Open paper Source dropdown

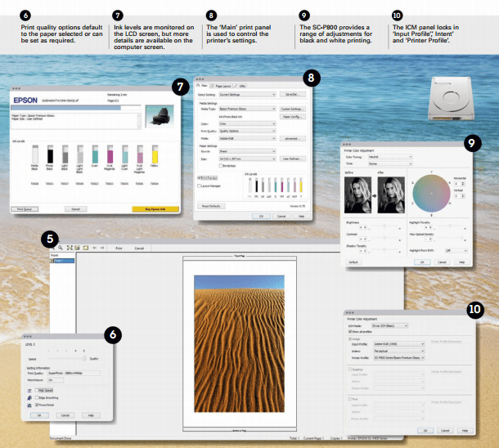coord(247,151)
